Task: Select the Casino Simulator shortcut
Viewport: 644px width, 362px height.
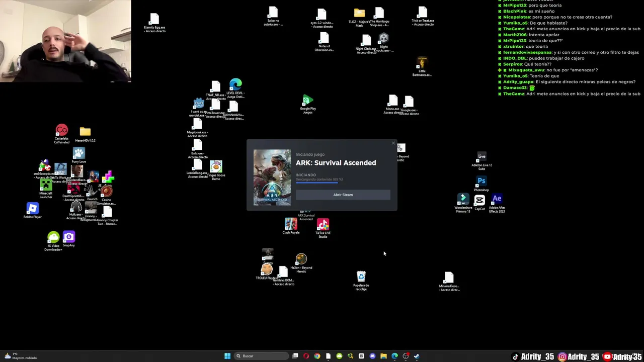Action: [x=106, y=195]
